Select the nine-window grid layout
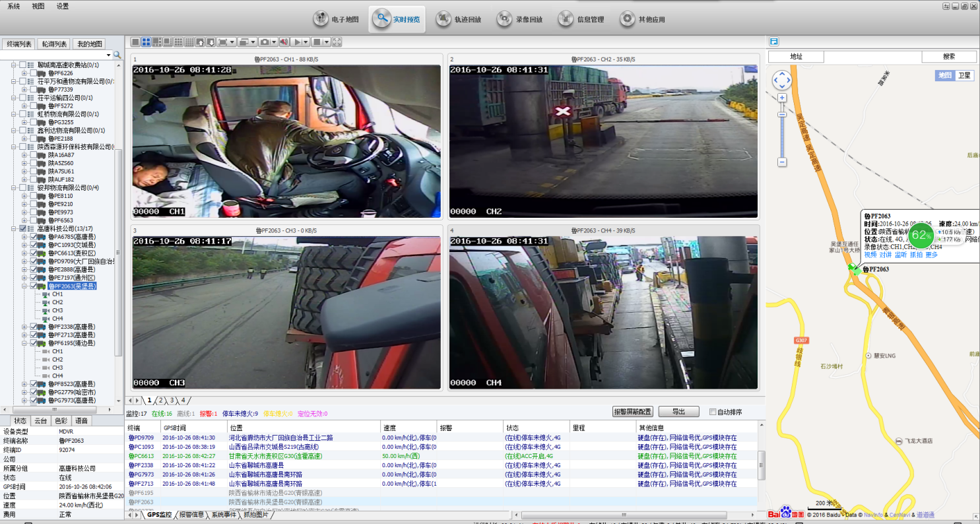The height and width of the screenshot is (524, 980). (x=178, y=42)
